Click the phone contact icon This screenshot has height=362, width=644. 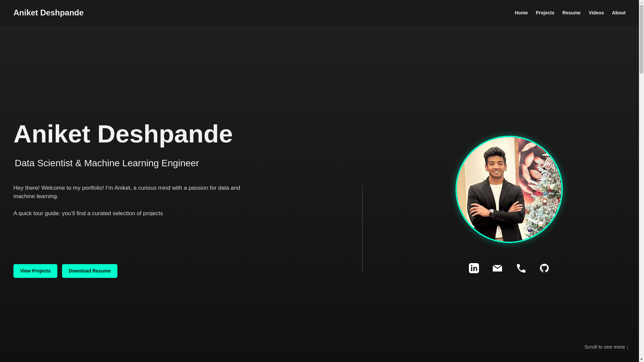(521, 268)
